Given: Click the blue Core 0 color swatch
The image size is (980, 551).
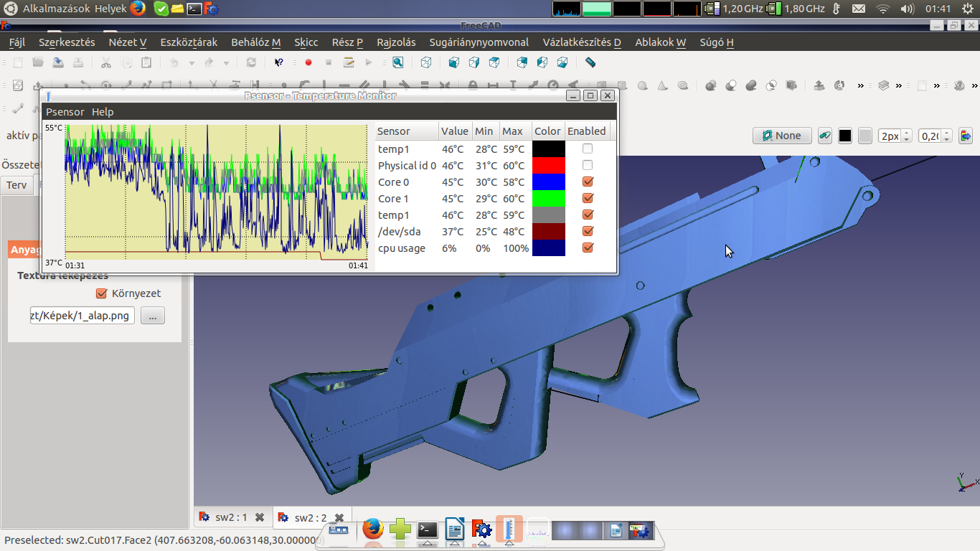Looking at the screenshot, I should (x=548, y=182).
